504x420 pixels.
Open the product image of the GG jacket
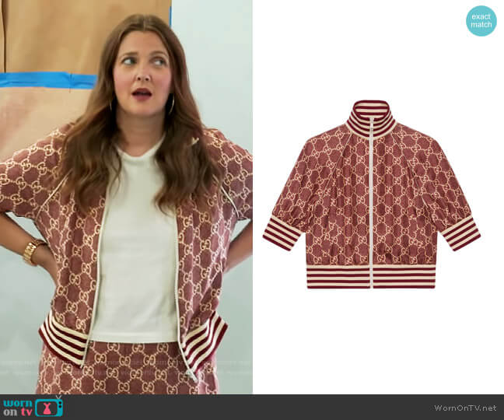click(371, 194)
